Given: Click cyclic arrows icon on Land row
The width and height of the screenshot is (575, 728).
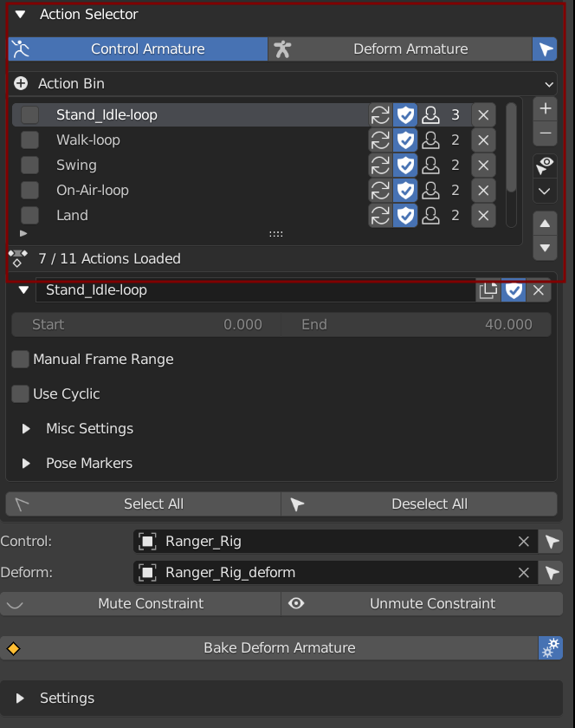Looking at the screenshot, I should 380,215.
